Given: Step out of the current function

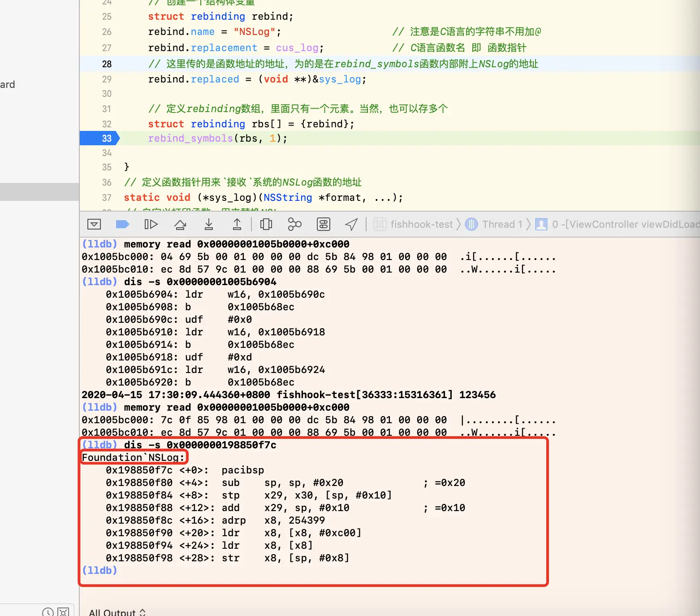Looking at the screenshot, I should 237,224.
